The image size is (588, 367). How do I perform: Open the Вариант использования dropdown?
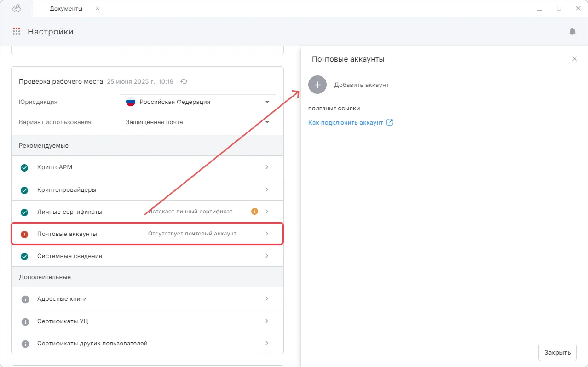[198, 122]
